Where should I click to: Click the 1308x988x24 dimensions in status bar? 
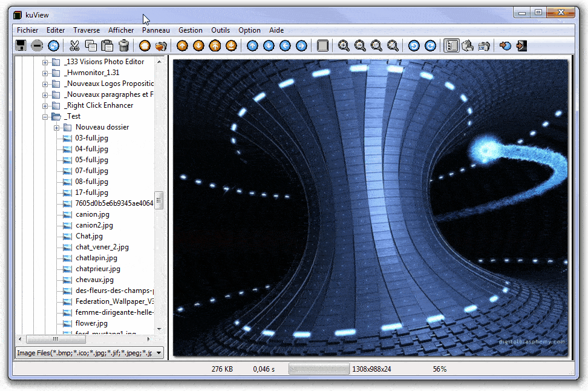(x=371, y=369)
